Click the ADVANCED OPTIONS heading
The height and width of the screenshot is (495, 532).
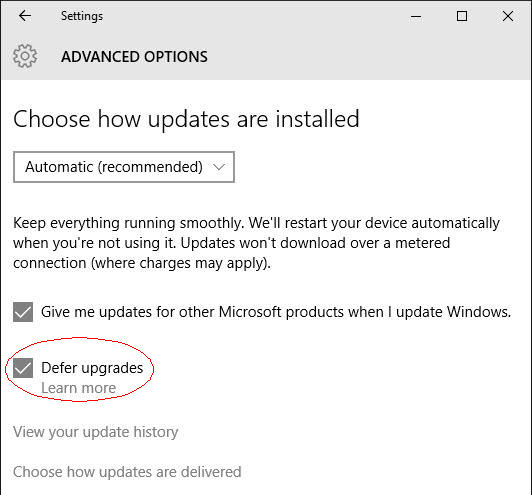click(134, 57)
